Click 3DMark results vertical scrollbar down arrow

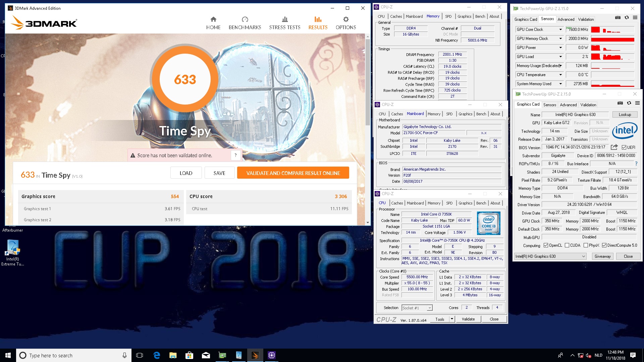coord(368,223)
